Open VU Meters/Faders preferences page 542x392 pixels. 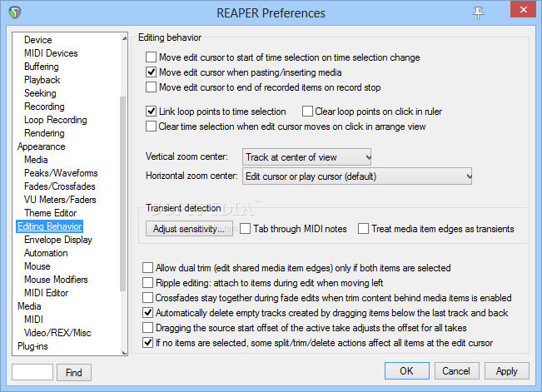click(x=60, y=200)
